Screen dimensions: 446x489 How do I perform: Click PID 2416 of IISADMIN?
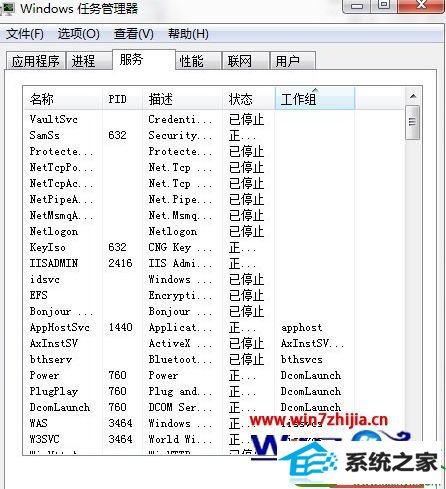click(120, 263)
